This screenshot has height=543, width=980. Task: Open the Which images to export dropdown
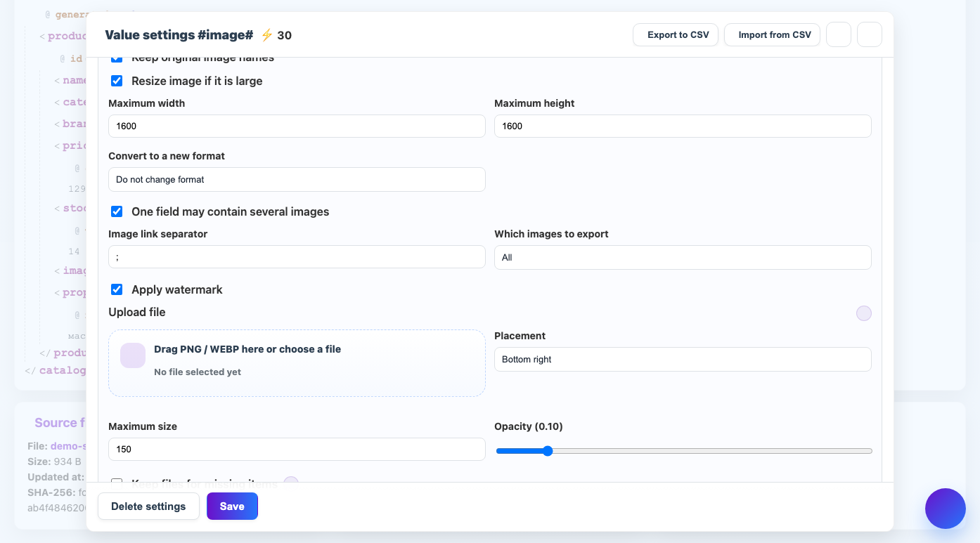[683, 257]
